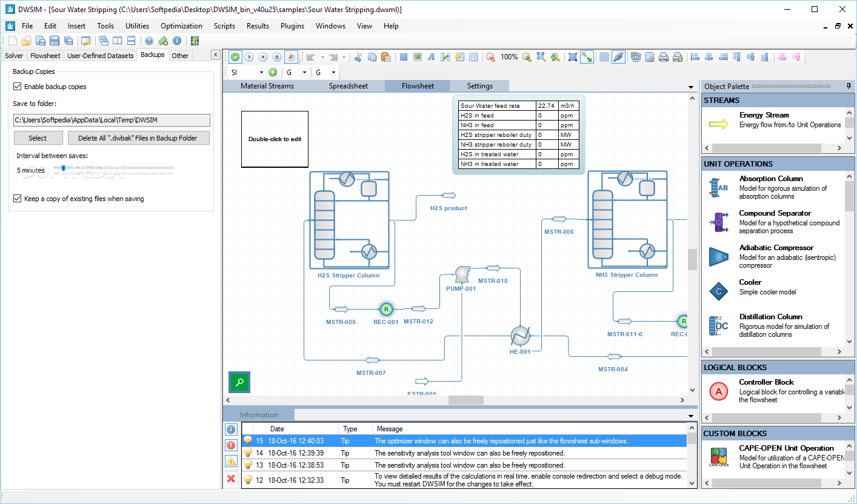The image size is (857, 504).
Task: Open the Tools menu
Action: pyautogui.click(x=105, y=26)
